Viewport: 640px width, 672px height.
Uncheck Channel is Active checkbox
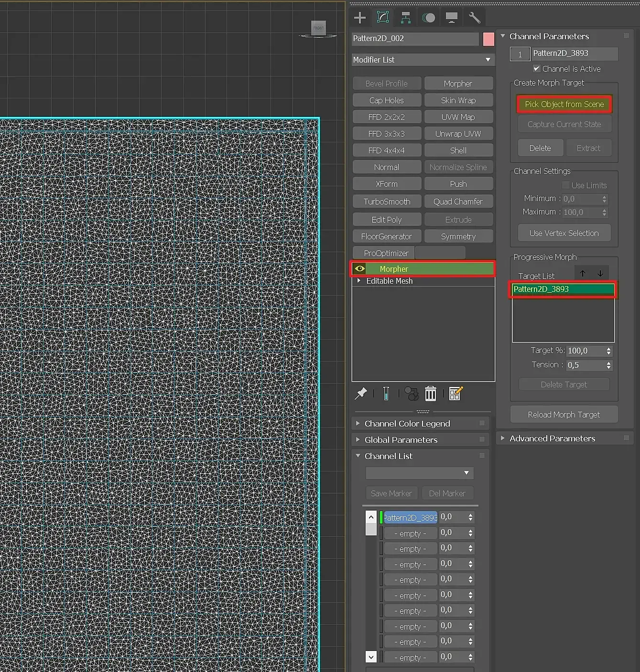point(537,69)
